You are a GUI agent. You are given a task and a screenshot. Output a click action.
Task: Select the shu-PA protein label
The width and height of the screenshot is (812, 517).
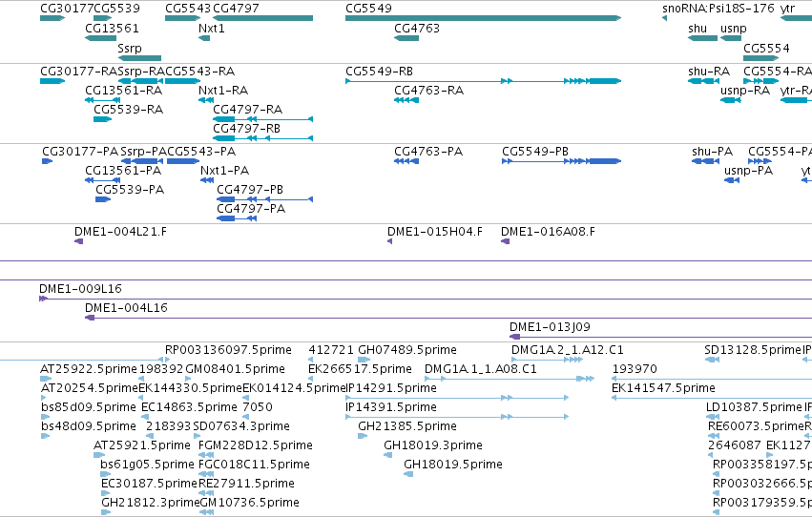point(712,152)
